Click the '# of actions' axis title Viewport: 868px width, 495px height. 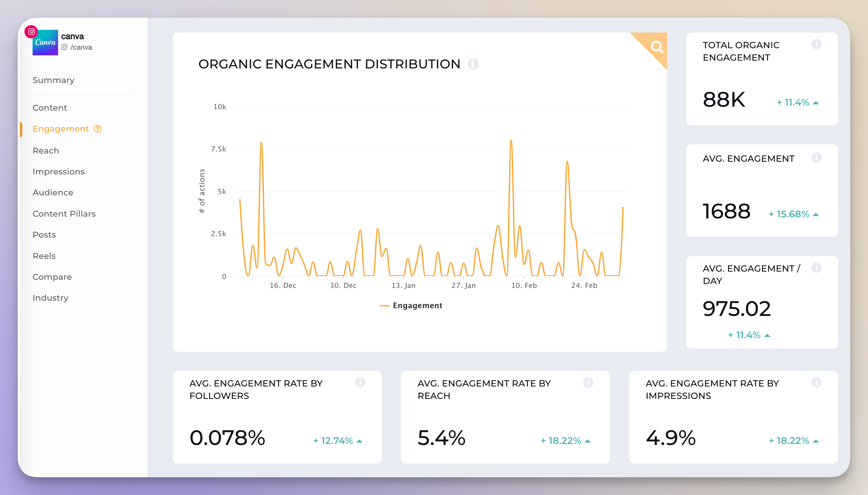click(202, 191)
